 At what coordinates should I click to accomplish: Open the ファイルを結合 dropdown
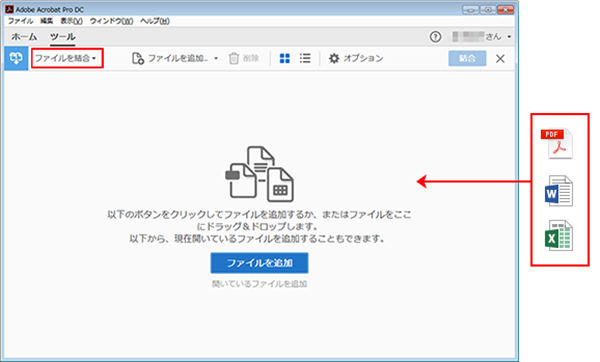tap(67, 58)
